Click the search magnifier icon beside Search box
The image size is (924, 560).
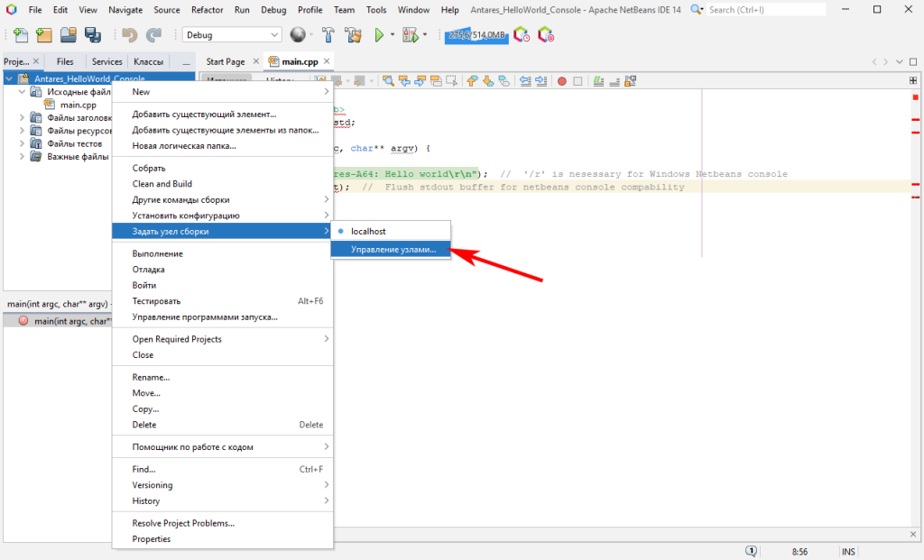point(697,9)
